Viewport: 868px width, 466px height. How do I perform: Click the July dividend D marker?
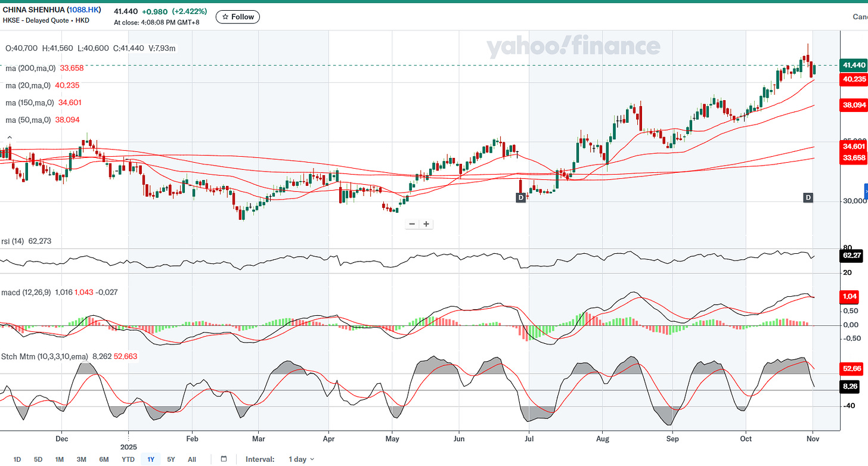(x=520, y=197)
